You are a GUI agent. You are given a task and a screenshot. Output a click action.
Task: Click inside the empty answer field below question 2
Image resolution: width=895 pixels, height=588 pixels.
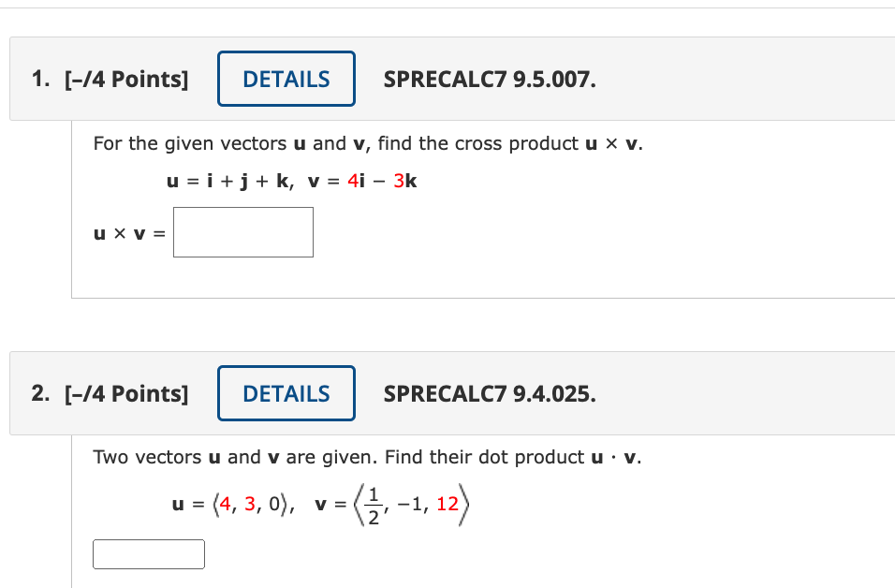pyautogui.click(x=148, y=553)
